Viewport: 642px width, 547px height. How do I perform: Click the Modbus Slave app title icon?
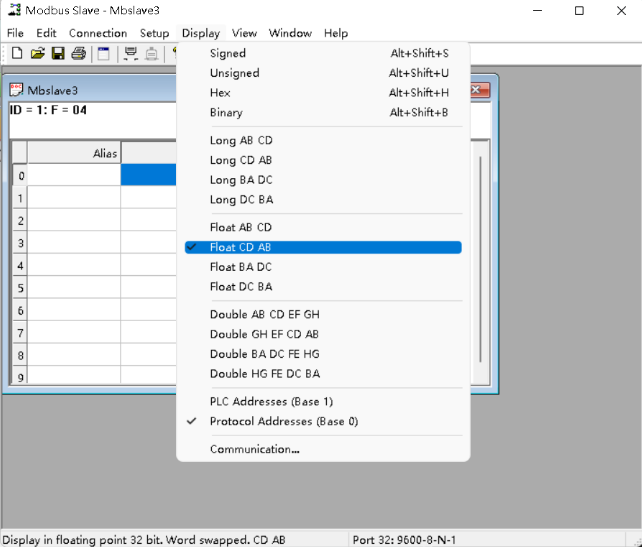14,10
